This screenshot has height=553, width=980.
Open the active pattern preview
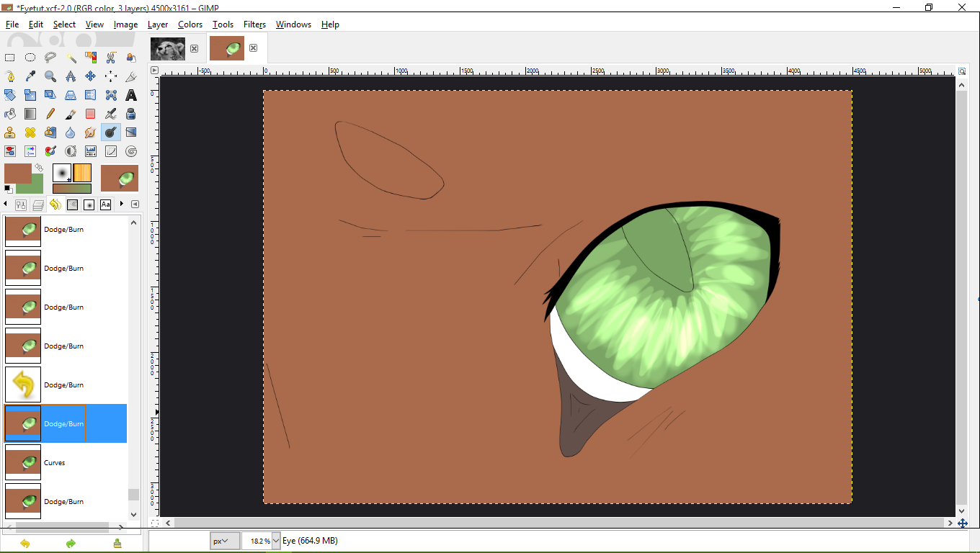82,173
